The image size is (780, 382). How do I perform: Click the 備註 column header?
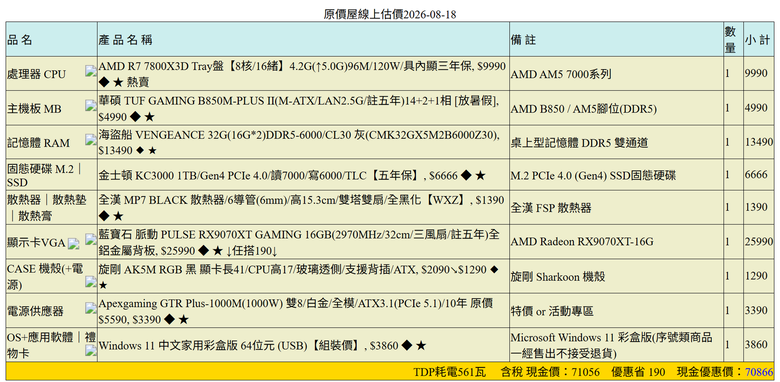(x=523, y=40)
